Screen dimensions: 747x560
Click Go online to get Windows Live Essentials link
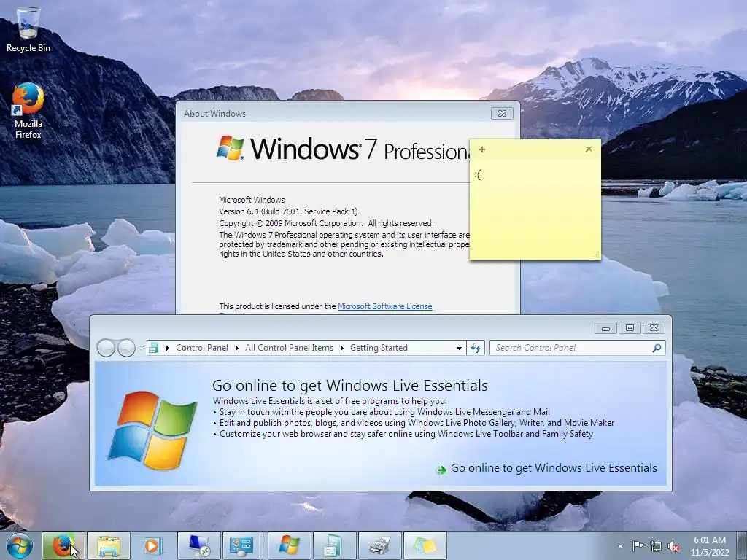[554, 468]
